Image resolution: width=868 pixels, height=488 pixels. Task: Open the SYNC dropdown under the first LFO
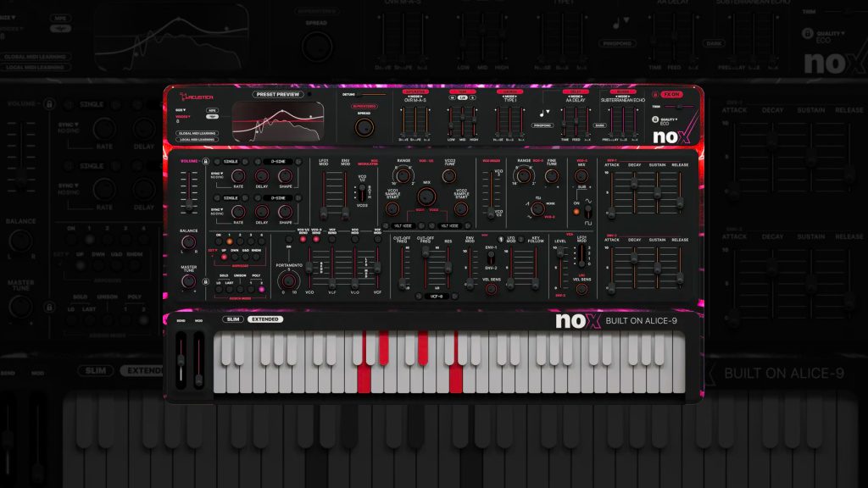(217, 173)
